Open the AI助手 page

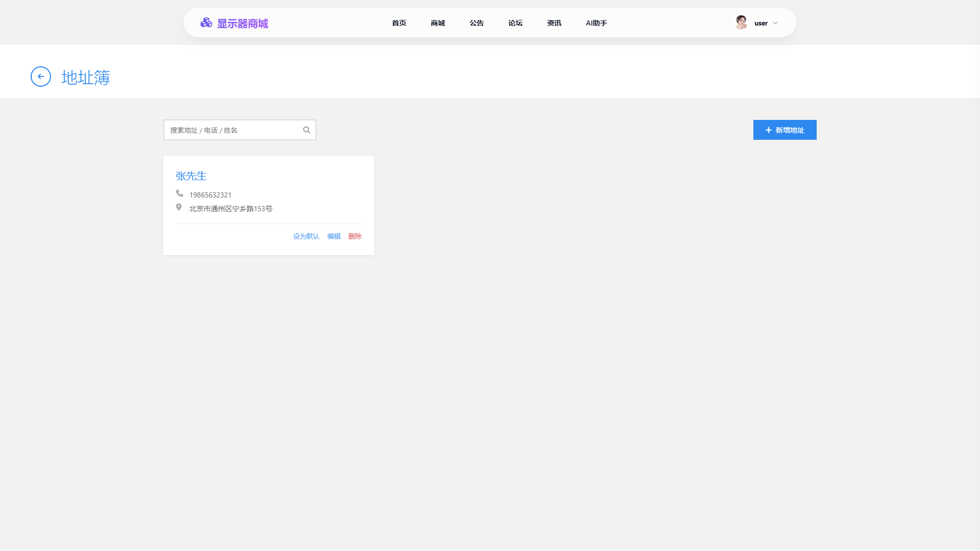(596, 23)
